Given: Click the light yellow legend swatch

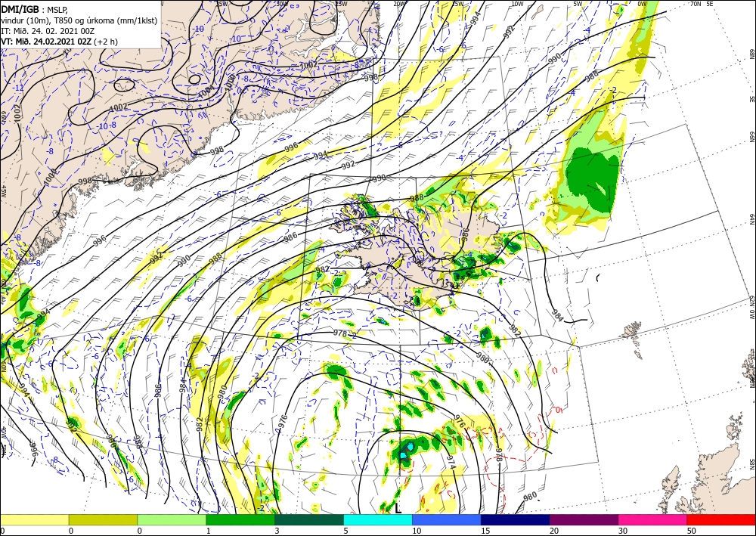Looking at the screenshot, I should coord(34,519).
